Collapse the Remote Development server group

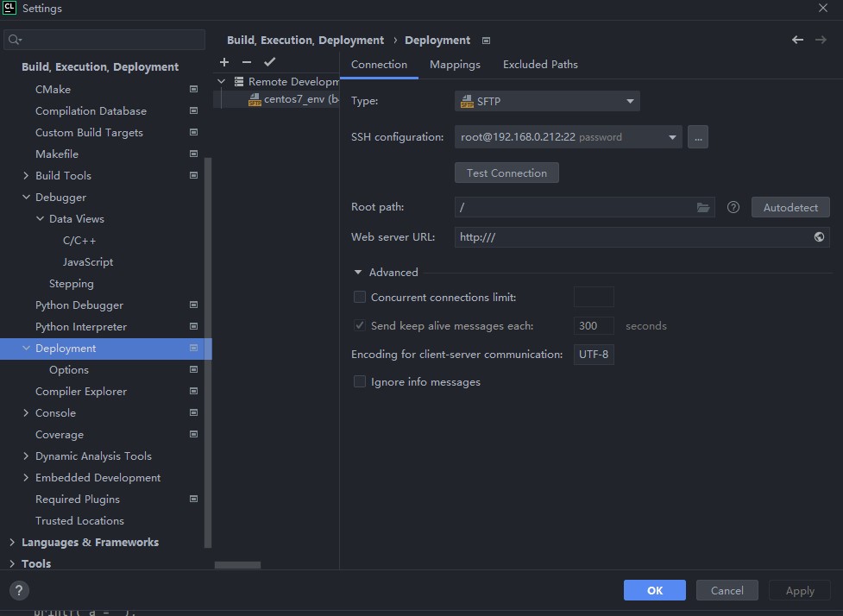click(x=222, y=82)
